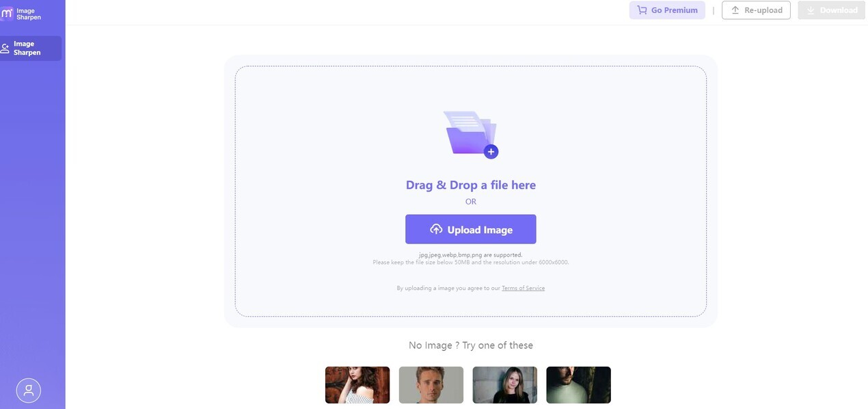The width and height of the screenshot is (868, 409).
Task: Click the "Drag & Drop a file here" text
Action: (470, 185)
